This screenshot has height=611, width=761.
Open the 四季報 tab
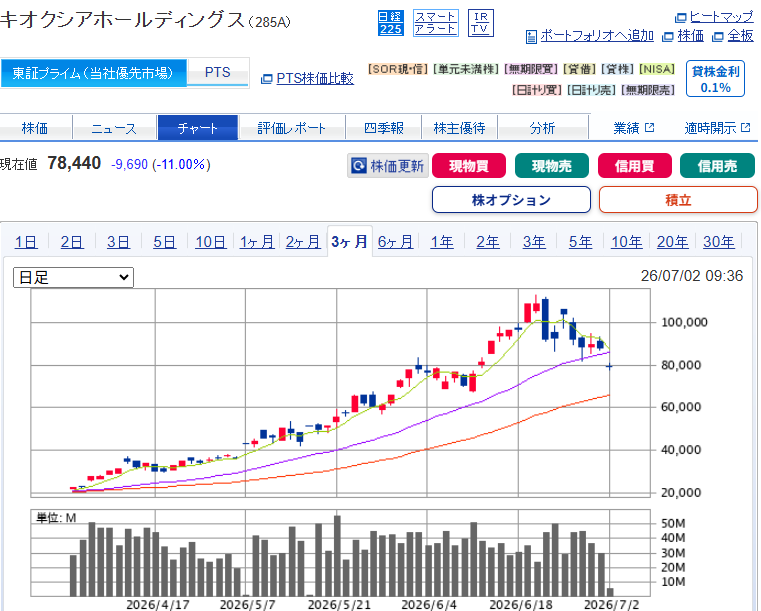click(383, 128)
